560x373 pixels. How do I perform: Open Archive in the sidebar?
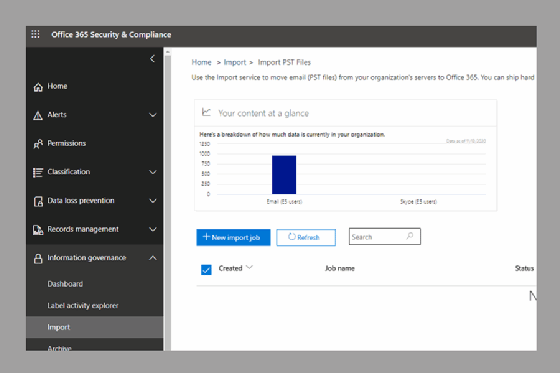tap(59, 348)
